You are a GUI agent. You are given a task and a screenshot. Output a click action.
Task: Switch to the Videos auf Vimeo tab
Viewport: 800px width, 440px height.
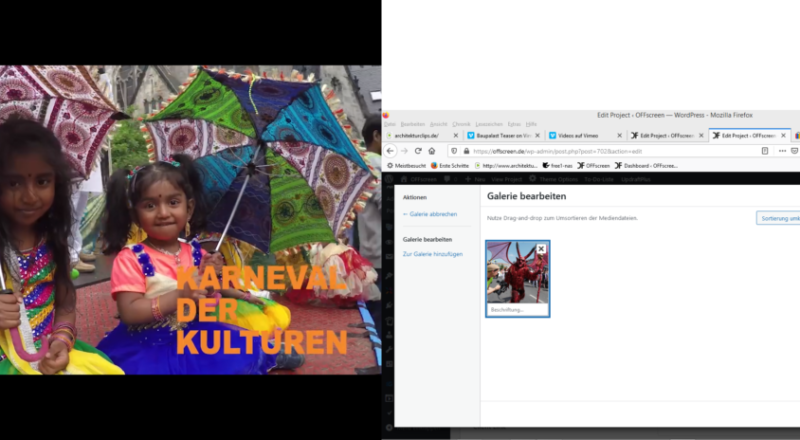tap(580, 135)
